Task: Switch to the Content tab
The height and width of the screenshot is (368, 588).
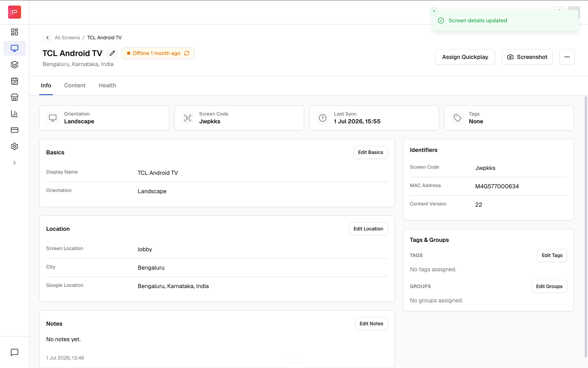Action: [75, 85]
